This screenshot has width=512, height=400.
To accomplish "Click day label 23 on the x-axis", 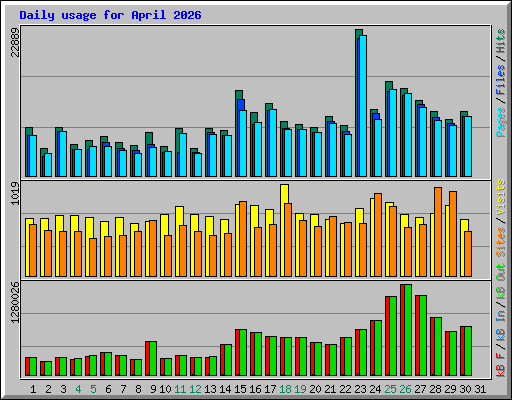I will pyautogui.click(x=360, y=389).
